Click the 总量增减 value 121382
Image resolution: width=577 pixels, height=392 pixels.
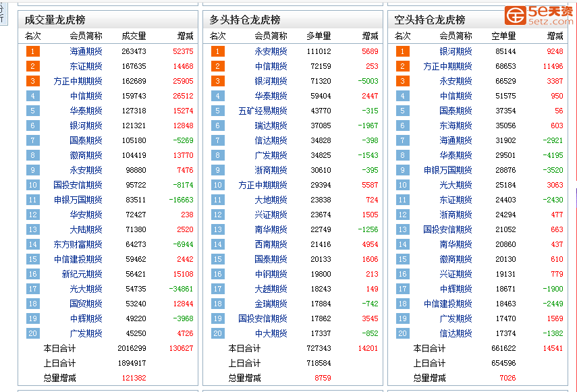(x=134, y=378)
